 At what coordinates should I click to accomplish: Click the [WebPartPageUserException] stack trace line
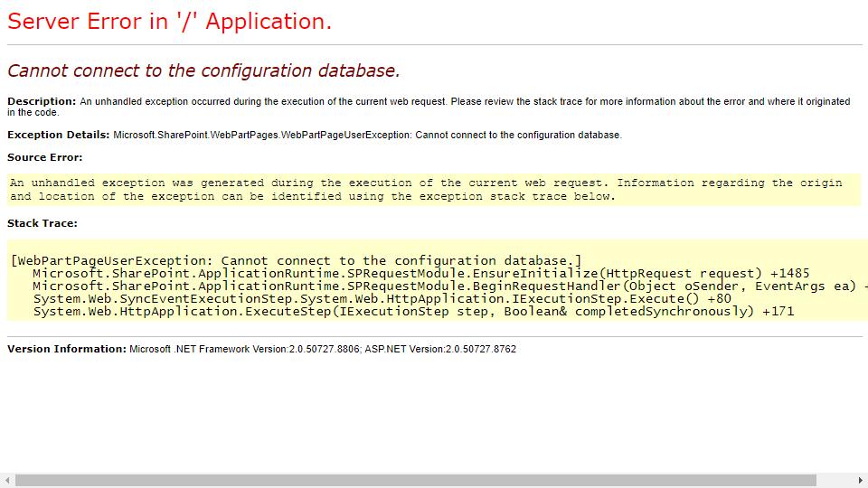tap(297, 260)
